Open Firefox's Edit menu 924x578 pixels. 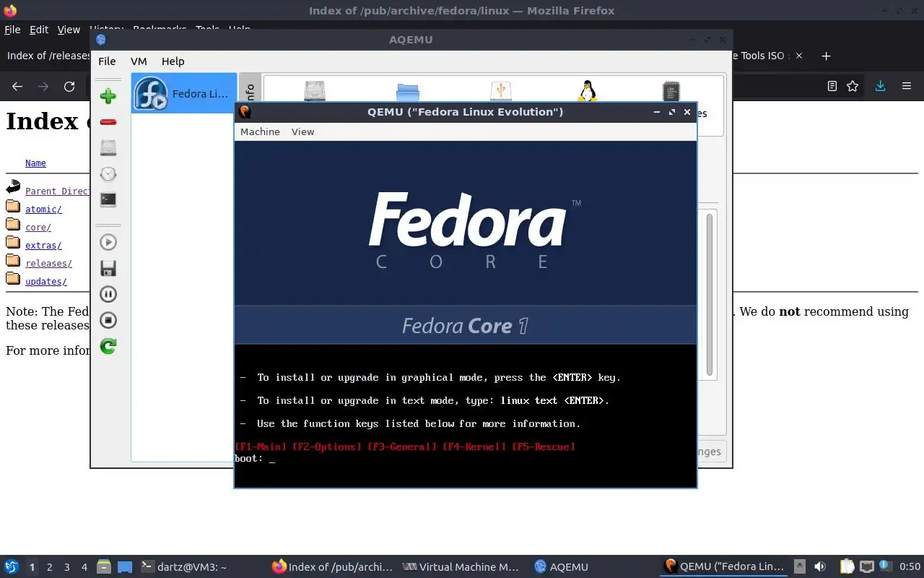coord(38,30)
